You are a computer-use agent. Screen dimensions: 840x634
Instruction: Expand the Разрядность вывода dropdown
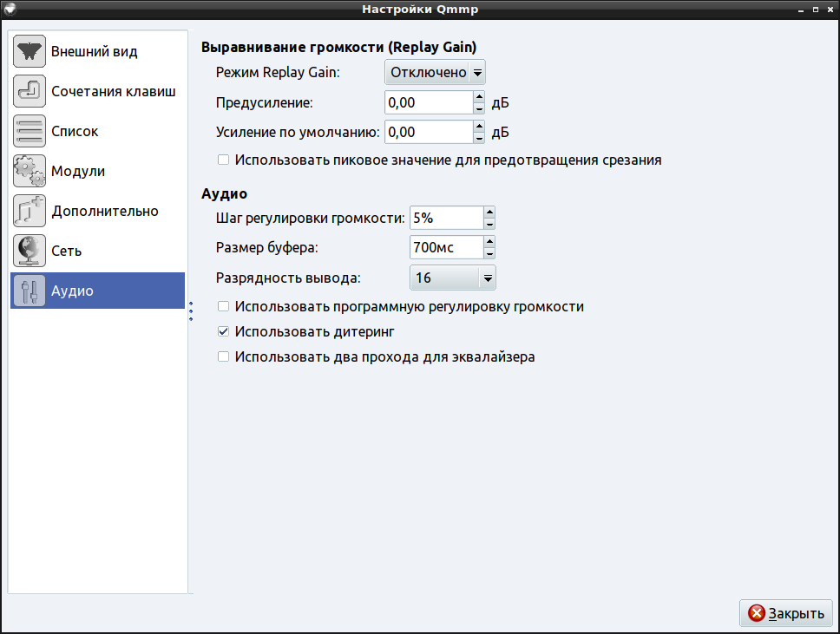pyautogui.click(x=452, y=278)
